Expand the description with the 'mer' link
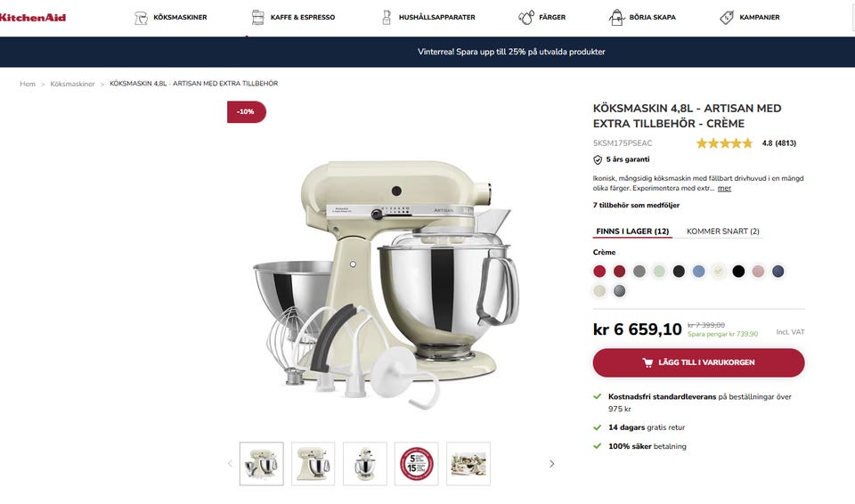This screenshot has height=504, width=855. click(x=724, y=188)
